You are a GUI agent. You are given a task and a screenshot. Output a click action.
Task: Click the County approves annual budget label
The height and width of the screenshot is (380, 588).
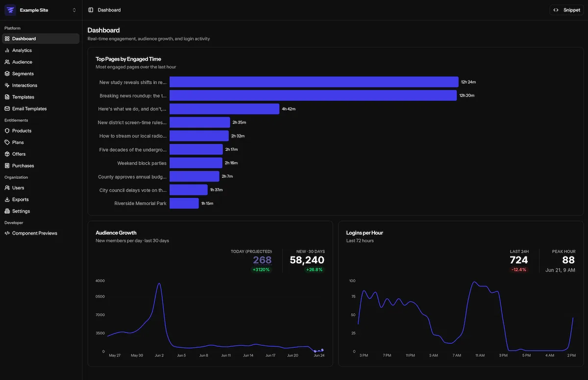coord(132,176)
